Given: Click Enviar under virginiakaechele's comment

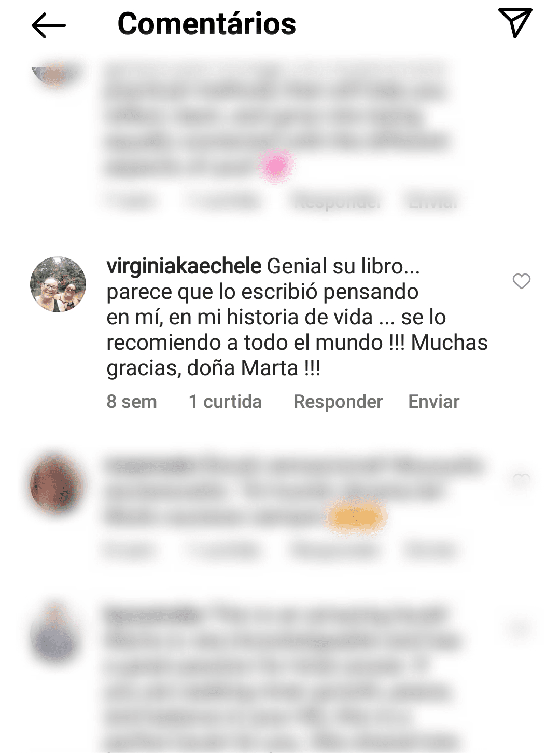Looking at the screenshot, I should point(434,402).
